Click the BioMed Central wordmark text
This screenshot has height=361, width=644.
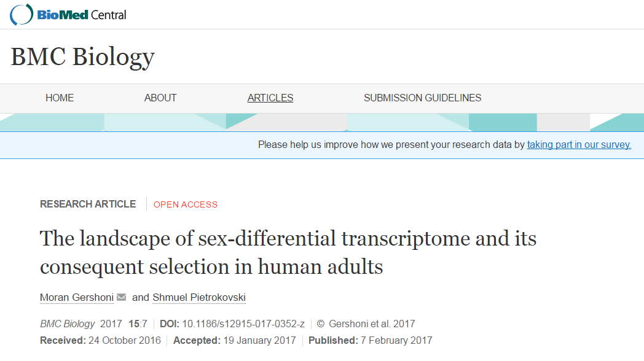81,15
